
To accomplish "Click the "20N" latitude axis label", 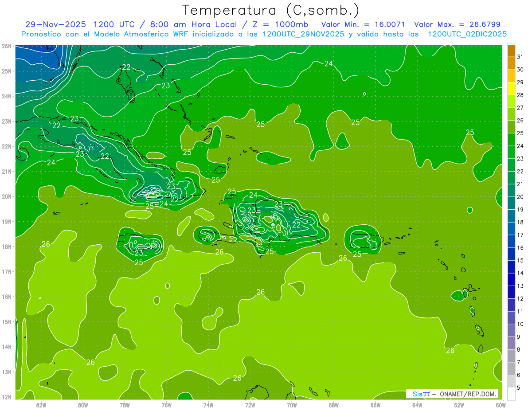I will pyautogui.click(x=7, y=196).
